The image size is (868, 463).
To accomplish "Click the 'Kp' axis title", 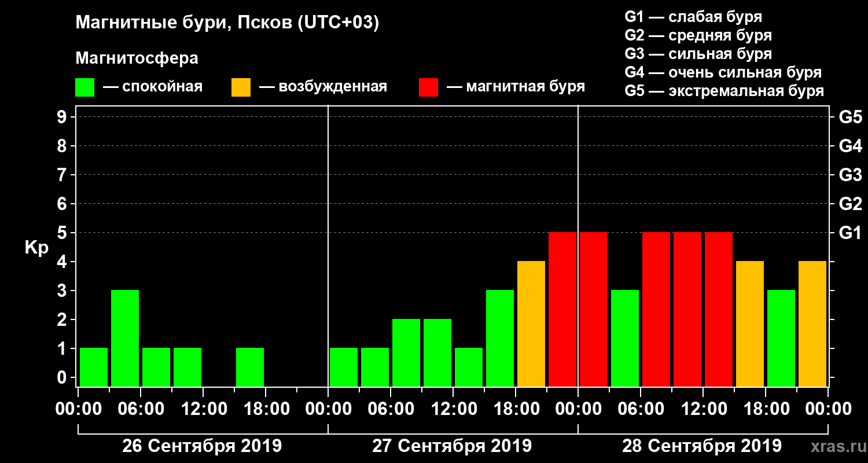I will click(36, 248).
